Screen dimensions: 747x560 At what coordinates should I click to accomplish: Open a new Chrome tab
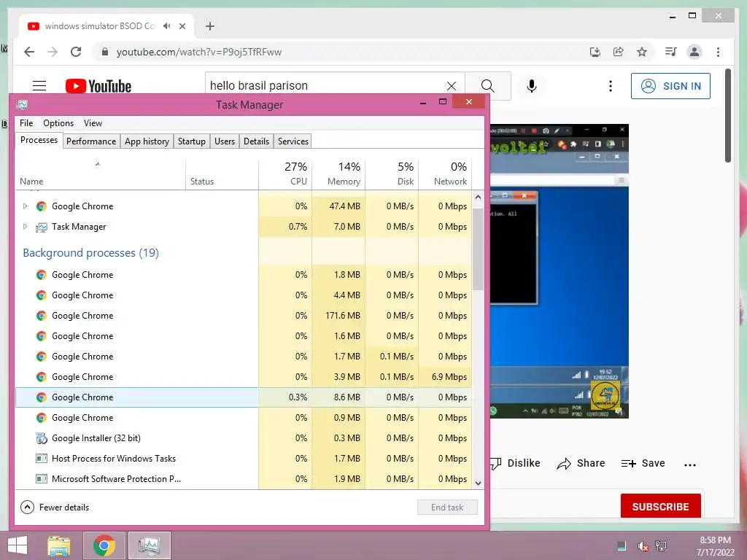point(210,26)
